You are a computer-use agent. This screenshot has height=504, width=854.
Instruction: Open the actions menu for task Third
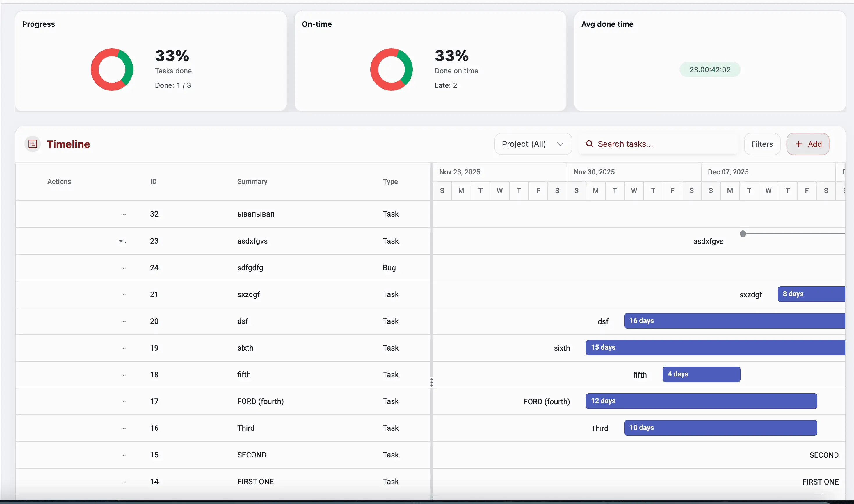tap(123, 428)
